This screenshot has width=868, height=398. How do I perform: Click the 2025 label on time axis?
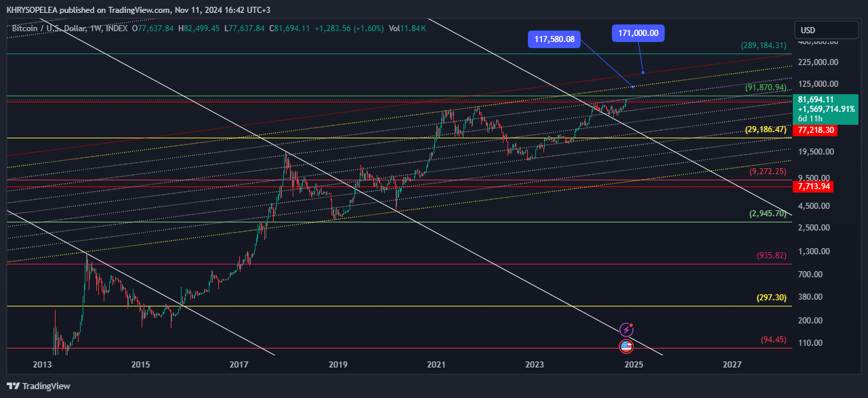coord(633,365)
